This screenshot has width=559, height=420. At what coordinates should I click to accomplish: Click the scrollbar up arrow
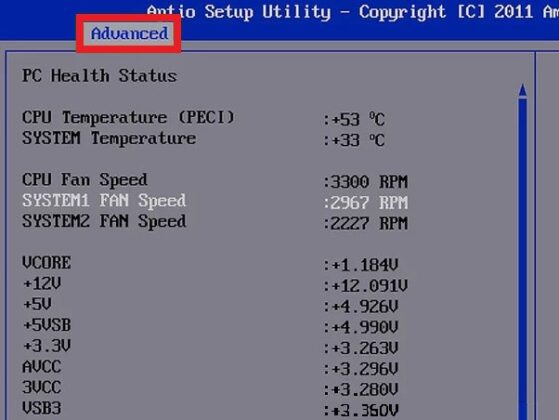tap(523, 90)
